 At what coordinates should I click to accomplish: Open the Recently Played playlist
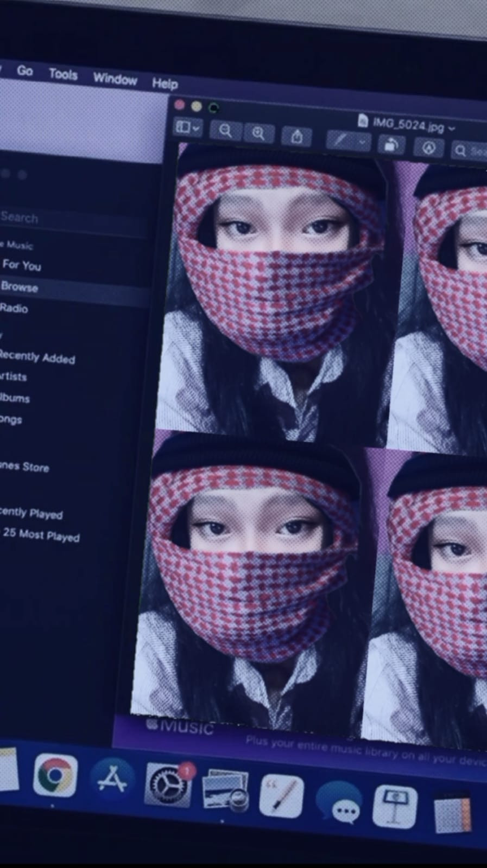click(31, 513)
